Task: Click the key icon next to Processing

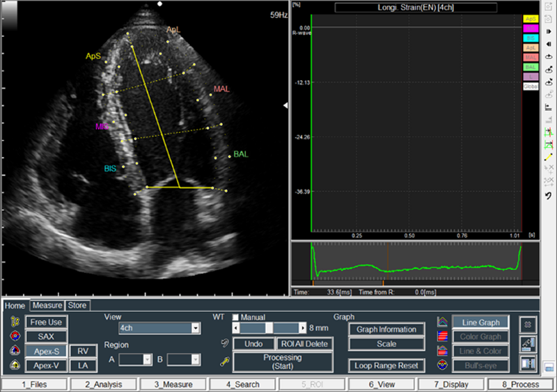Action: pos(224,361)
